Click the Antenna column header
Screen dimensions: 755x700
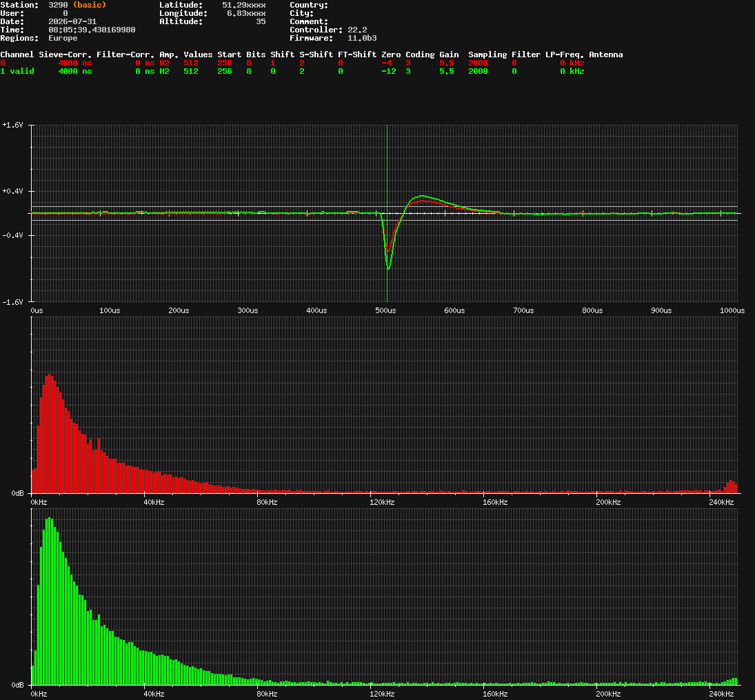pos(606,54)
